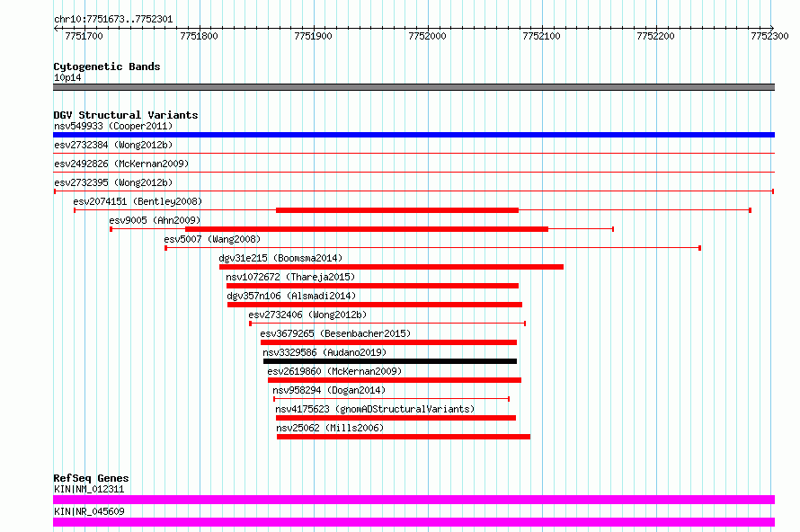Viewport: 800px width, 532px height.
Task: Click the nsv25062 (Mills2006) label
Action: (330, 428)
